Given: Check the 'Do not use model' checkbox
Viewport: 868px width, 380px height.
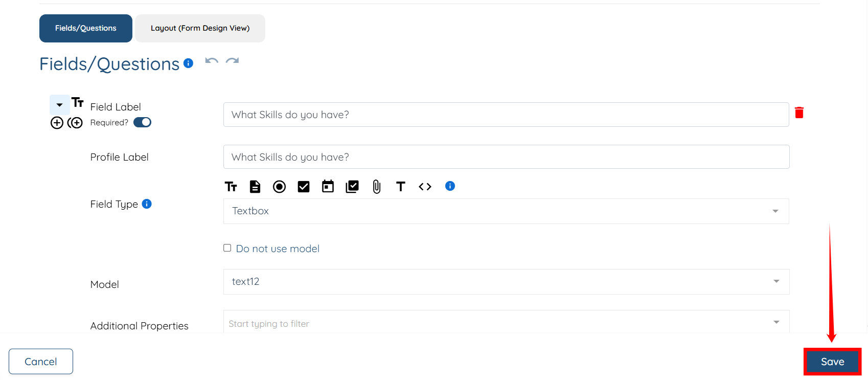Looking at the screenshot, I should pyautogui.click(x=227, y=248).
